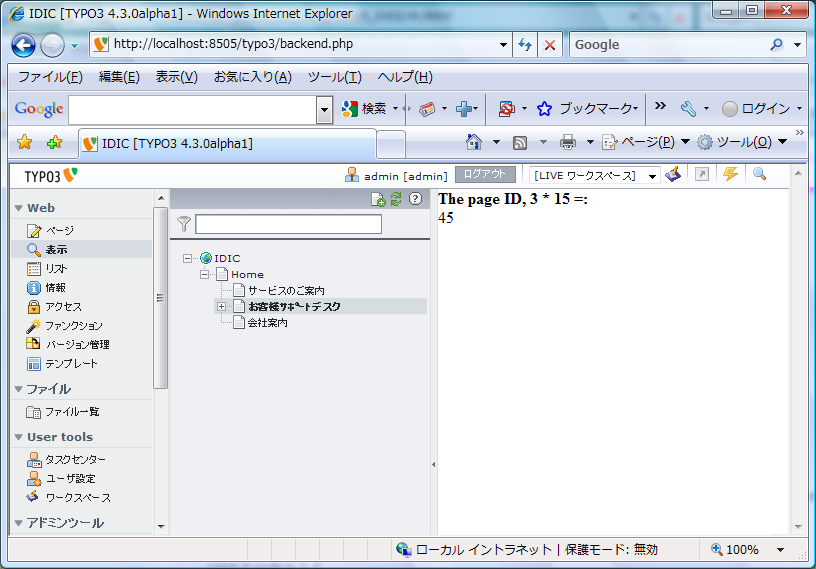Refresh the page tree
This screenshot has width=816, height=569.
[x=397, y=199]
